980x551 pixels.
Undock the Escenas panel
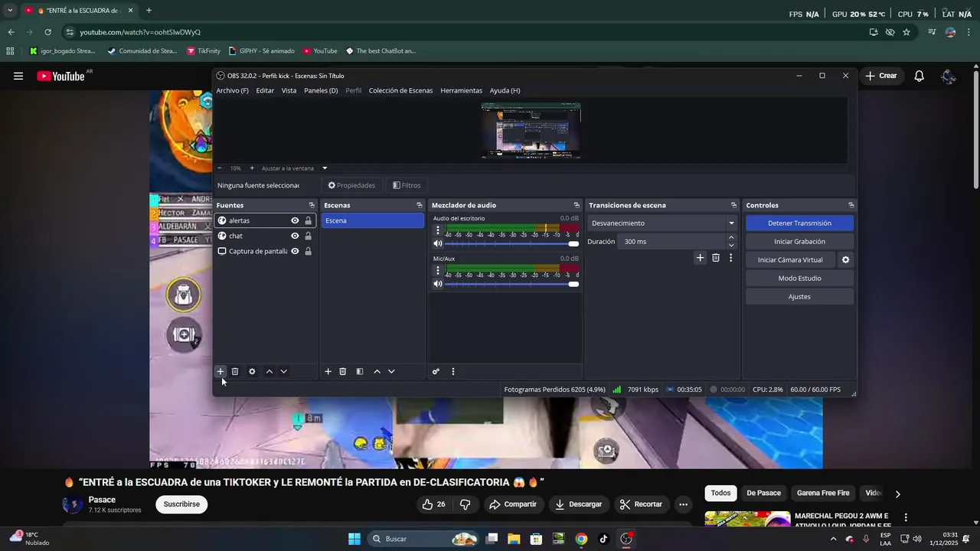click(420, 205)
